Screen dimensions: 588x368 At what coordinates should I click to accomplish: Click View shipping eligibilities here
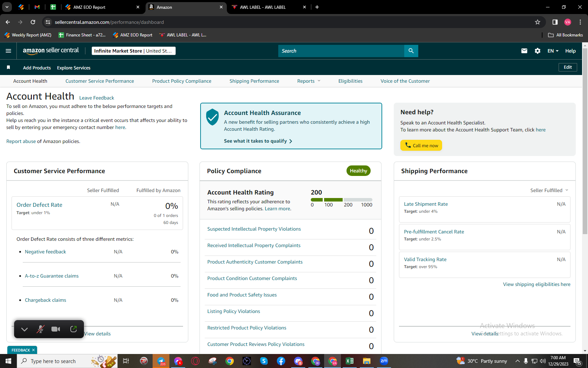pyautogui.click(x=537, y=284)
